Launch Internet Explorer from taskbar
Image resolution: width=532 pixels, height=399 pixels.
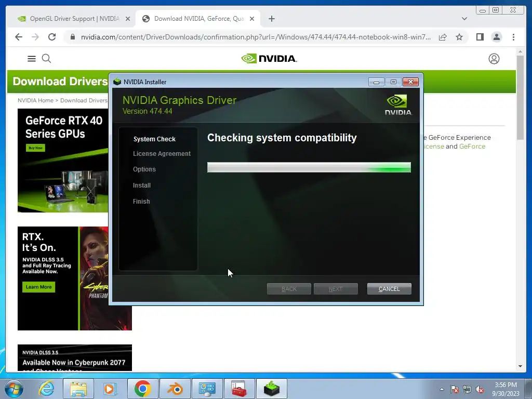pos(46,389)
